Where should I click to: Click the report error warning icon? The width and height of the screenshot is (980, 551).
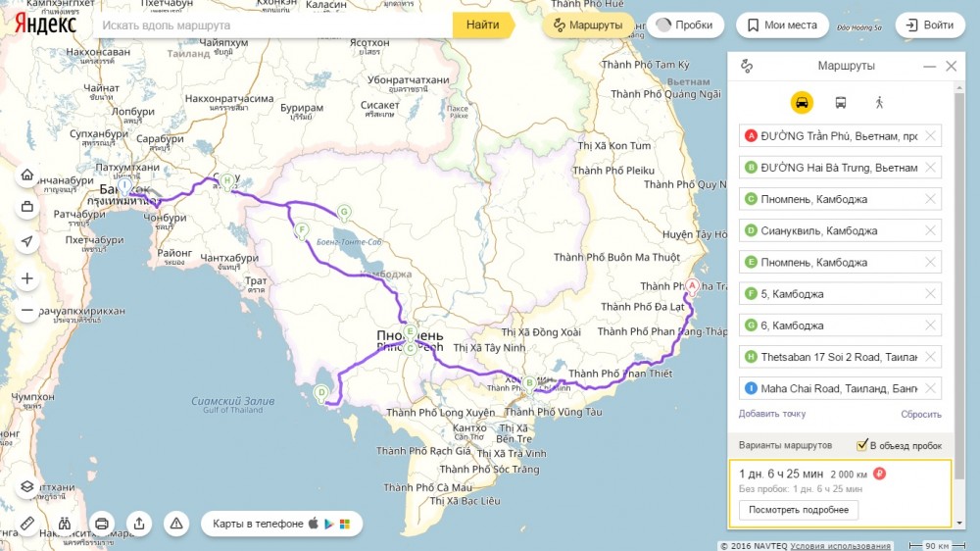coord(176,524)
